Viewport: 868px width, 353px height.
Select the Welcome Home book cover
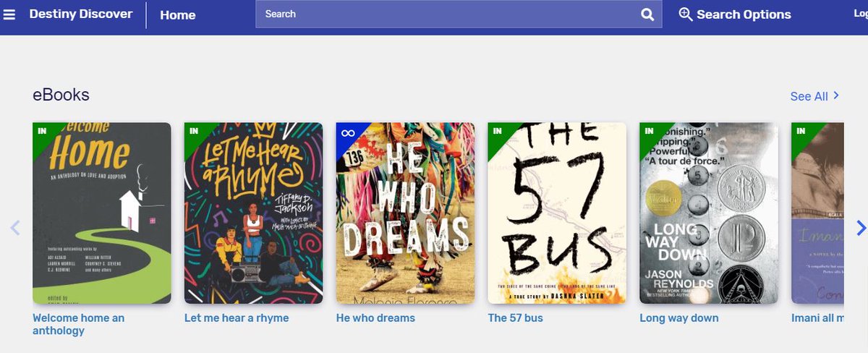coord(102,213)
